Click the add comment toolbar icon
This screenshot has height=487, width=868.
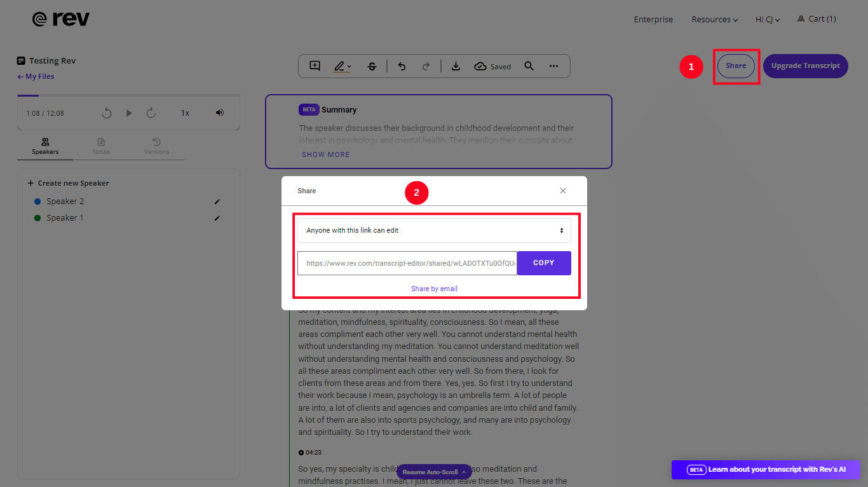click(x=315, y=66)
